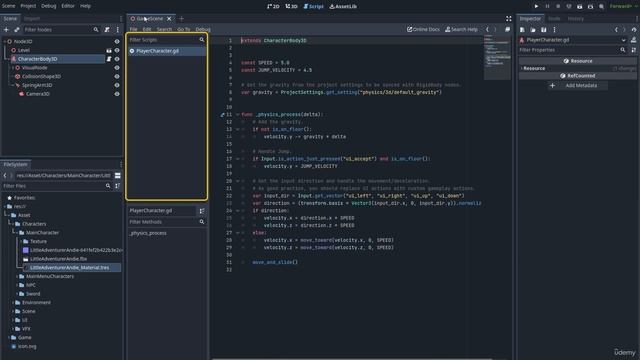640x360 pixels.
Task: Click Search Help button
Action: point(461,29)
